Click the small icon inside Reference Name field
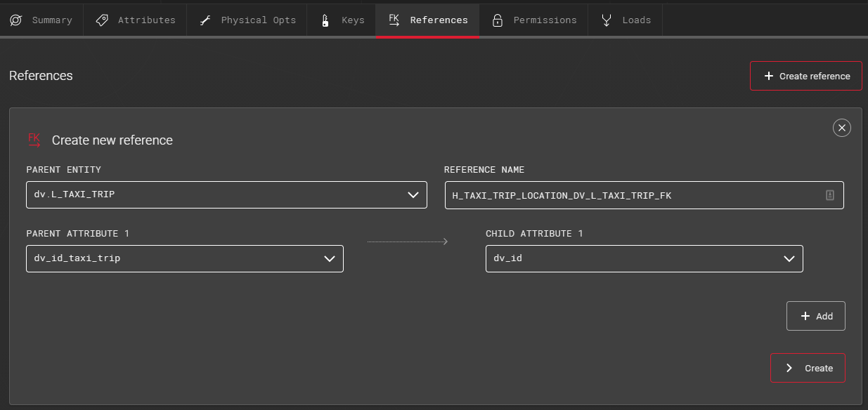Image resolution: width=868 pixels, height=410 pixels. [829, 195]
